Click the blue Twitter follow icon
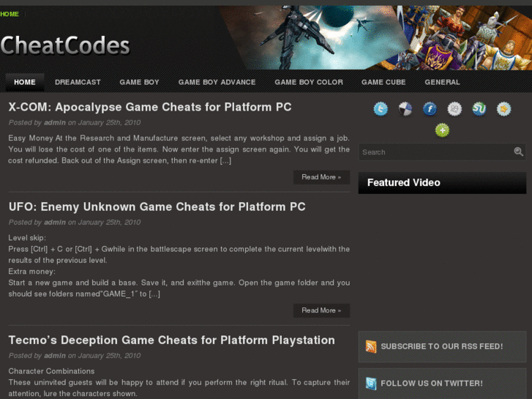 click(371, 384)
